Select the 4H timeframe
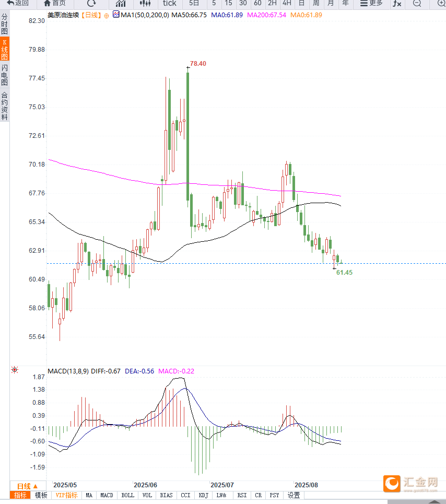446x504 pixels. coord(287,3)
